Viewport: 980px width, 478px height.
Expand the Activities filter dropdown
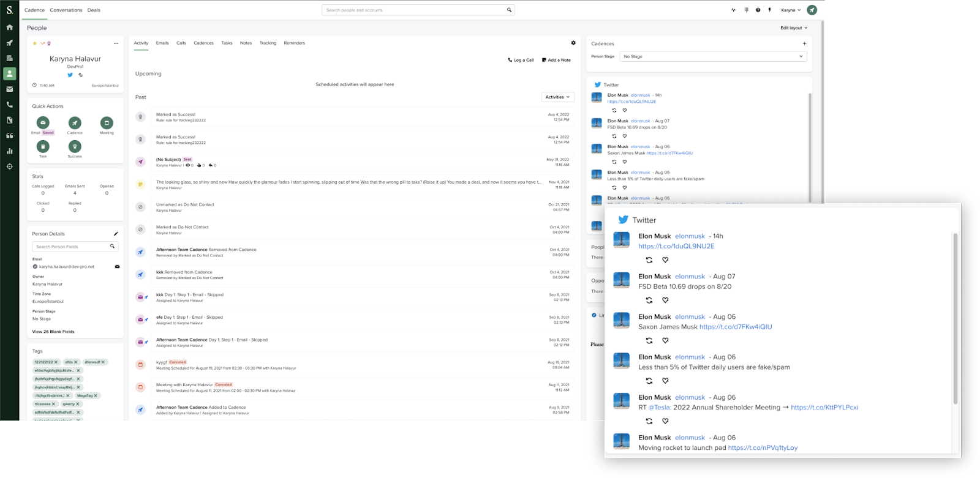[557, 97]
